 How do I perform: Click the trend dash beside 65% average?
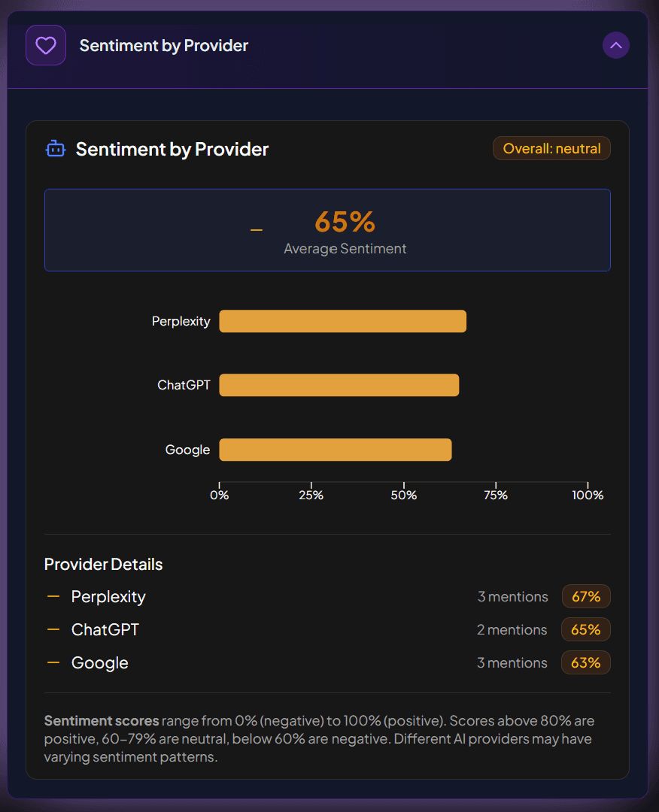[257, 229]
